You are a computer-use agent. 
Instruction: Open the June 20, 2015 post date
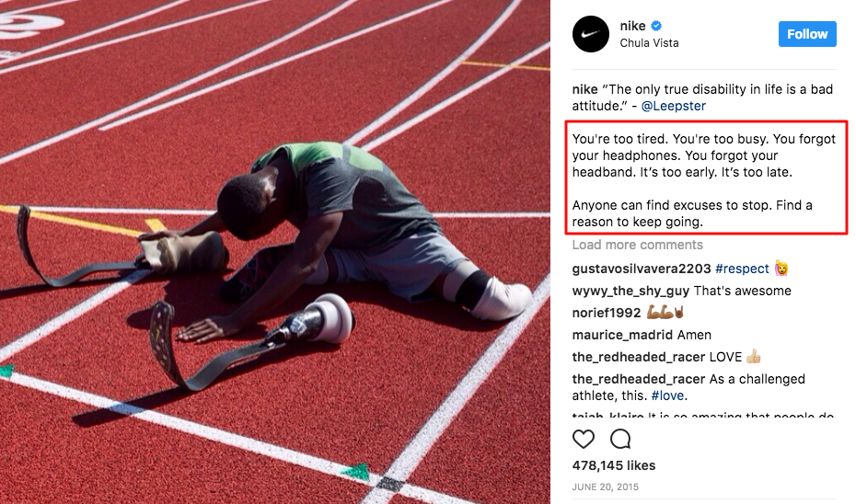(605, 487)
